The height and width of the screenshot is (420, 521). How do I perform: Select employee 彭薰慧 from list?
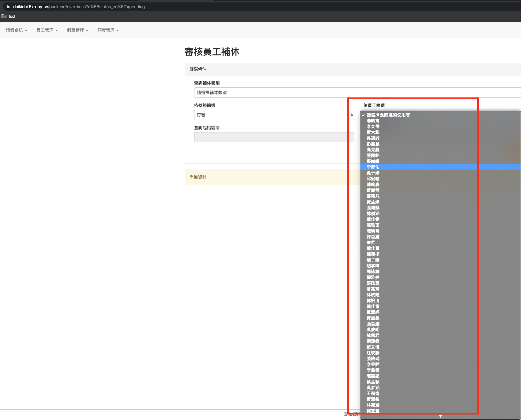[440, 144]
